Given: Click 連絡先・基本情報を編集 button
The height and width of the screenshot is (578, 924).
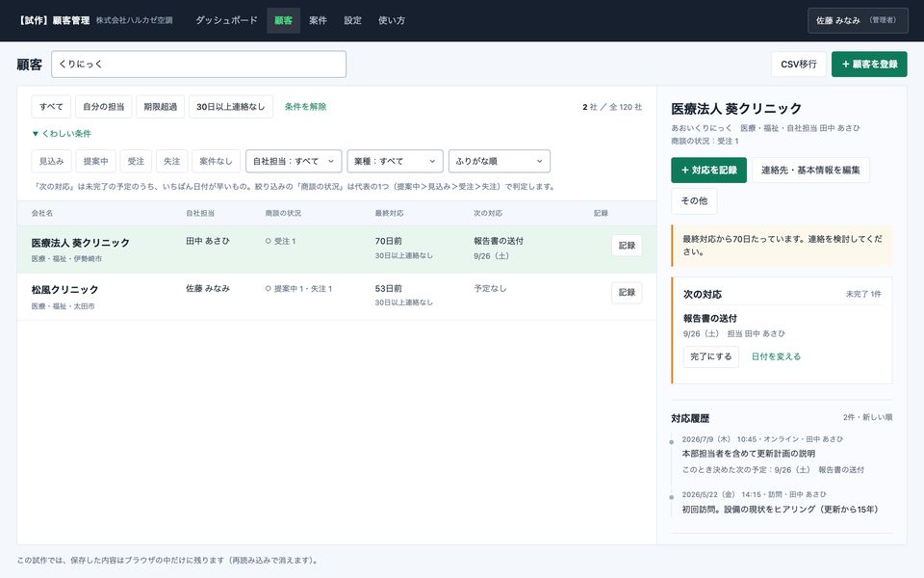Looking at the screenshot, I should [x=810, y=170].
